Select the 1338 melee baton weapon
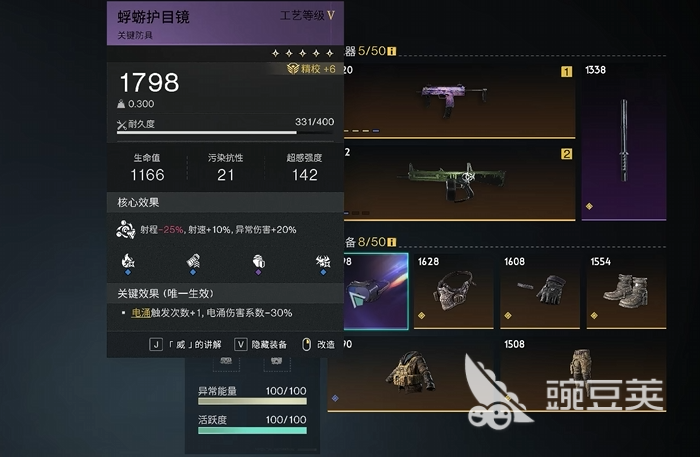This screenshot has height=457, width=700. coord(624,142)
